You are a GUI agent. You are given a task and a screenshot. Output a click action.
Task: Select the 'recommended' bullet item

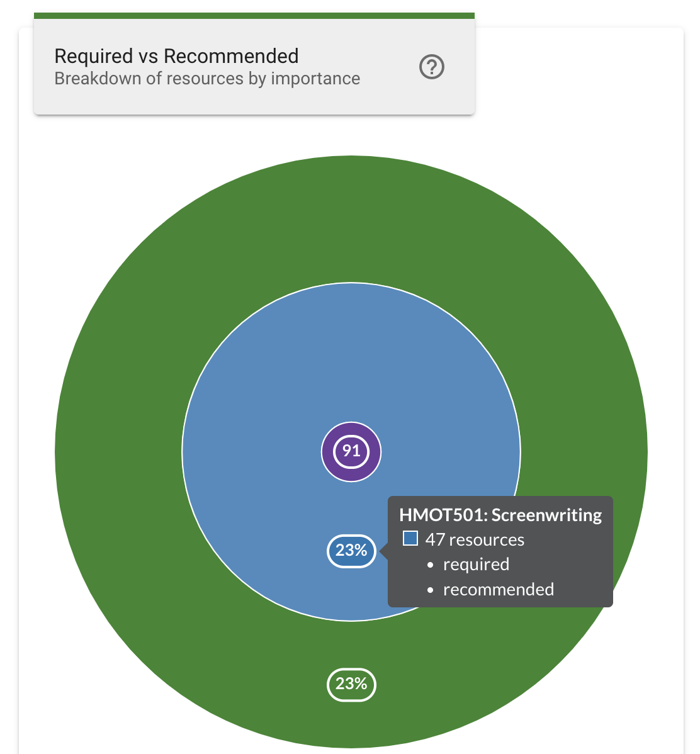point(499,590)
